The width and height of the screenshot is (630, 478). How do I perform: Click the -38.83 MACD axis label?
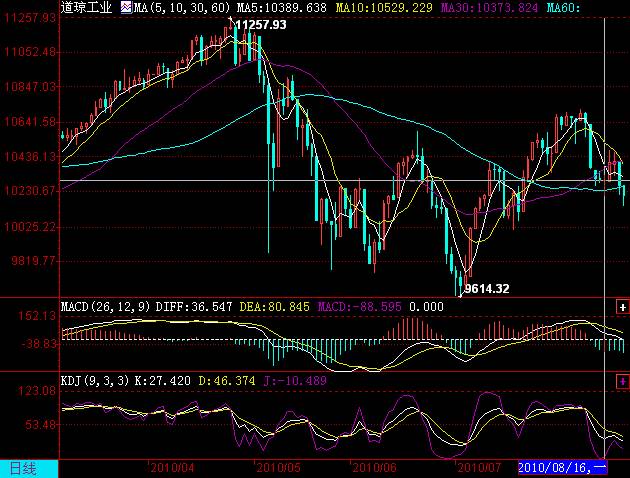coord(39,344)
